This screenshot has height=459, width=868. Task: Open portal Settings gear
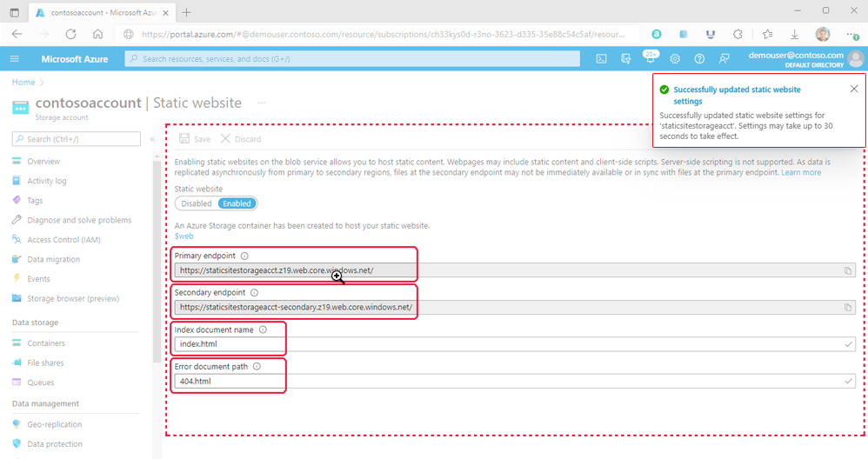point(675,58)
